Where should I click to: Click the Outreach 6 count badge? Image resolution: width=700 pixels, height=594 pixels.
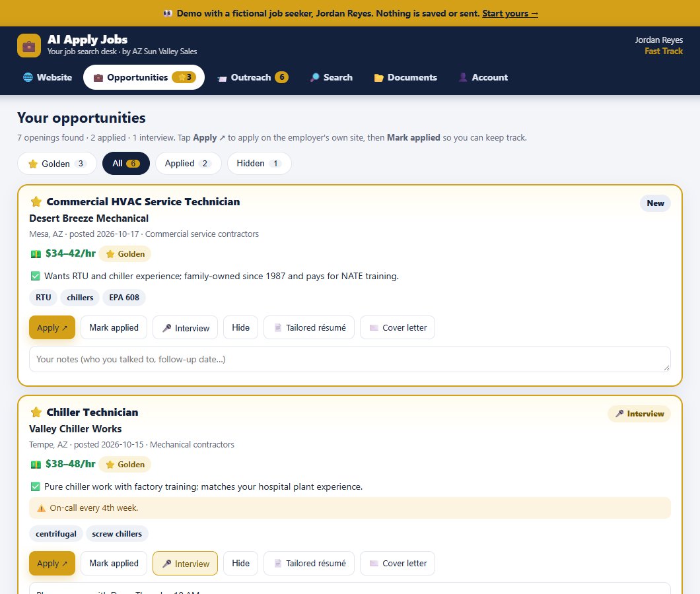click(x=282, y=77)
